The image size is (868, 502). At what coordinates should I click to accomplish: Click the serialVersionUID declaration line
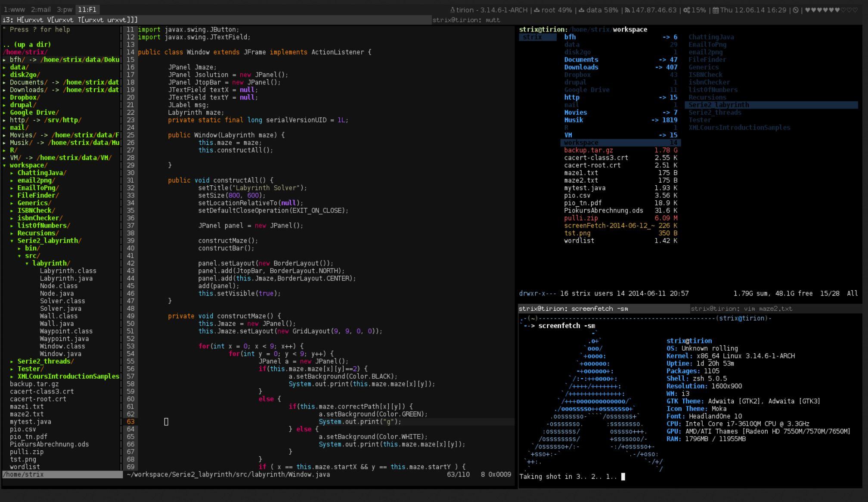point(258,120)
